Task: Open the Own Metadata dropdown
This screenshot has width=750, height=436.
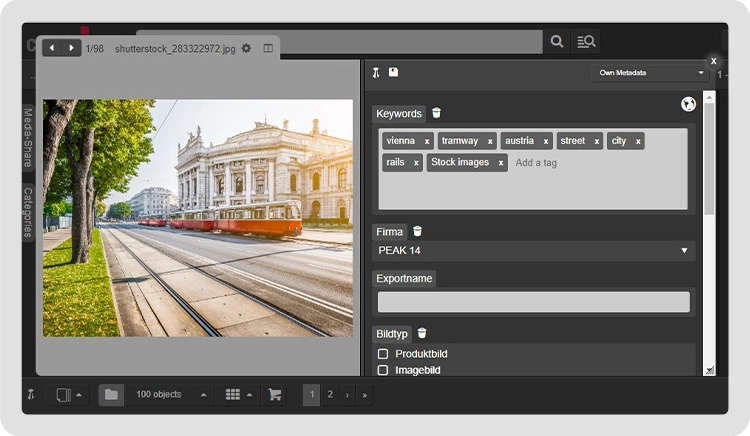Action: click(651, 73)
